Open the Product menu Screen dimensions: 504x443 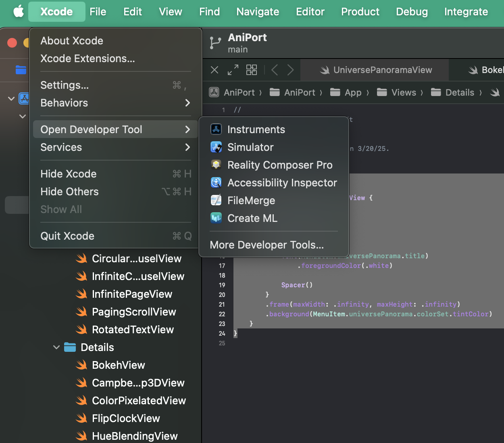(x=360, y=12)
